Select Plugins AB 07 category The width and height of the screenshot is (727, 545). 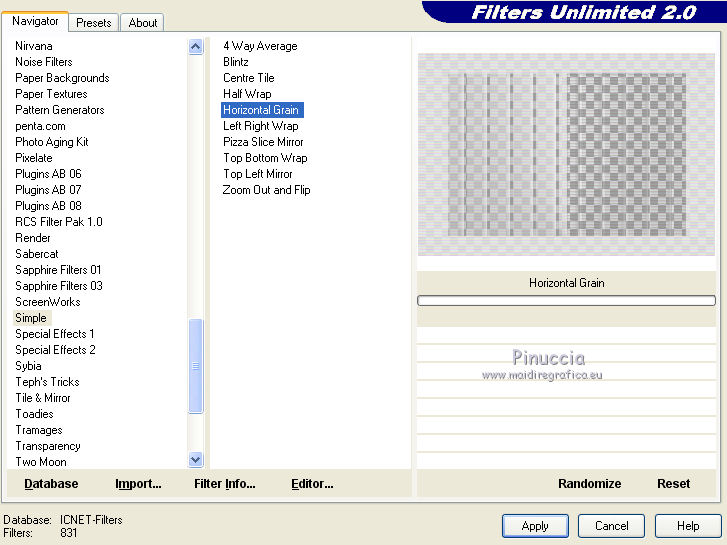[48, 190]
